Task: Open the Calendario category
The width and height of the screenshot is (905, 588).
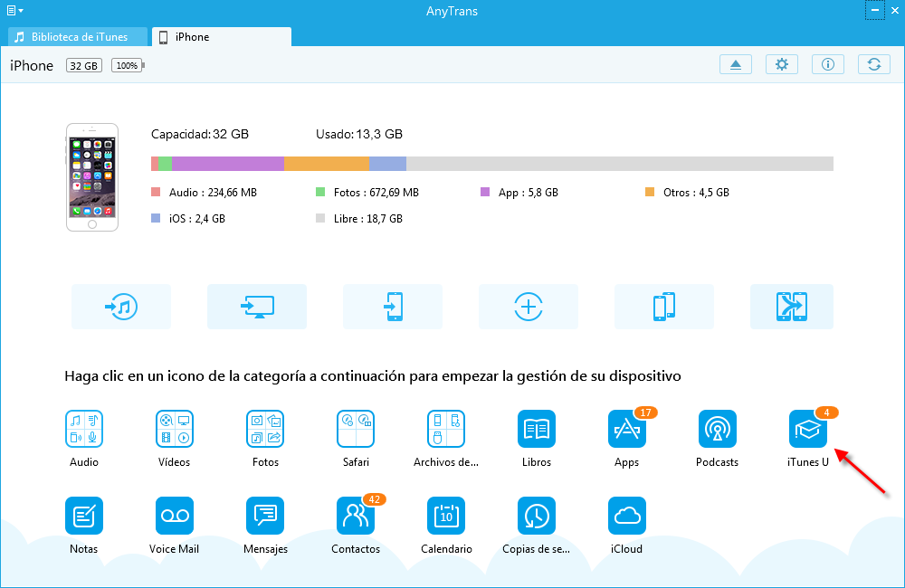Action: click(446, 516)
